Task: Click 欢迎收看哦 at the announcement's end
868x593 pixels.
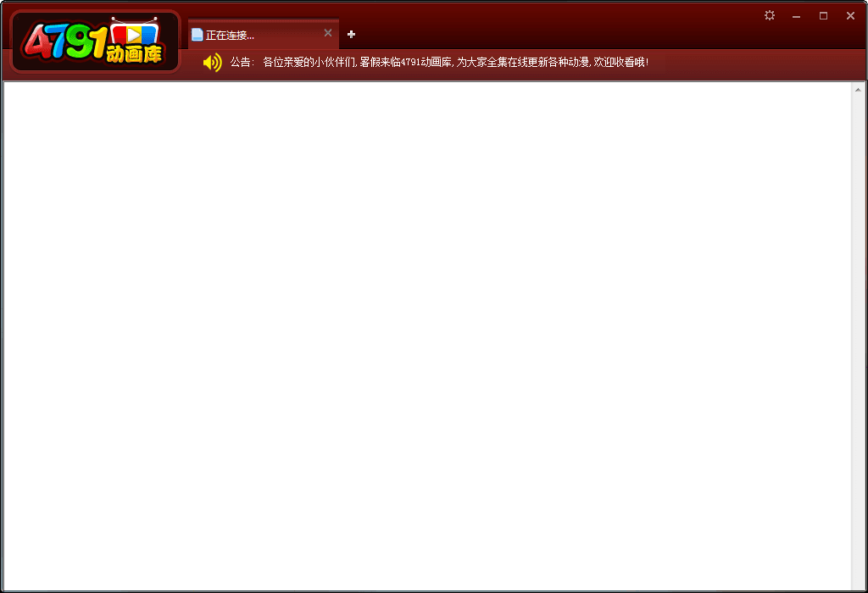Action: [x=620, y=62]
